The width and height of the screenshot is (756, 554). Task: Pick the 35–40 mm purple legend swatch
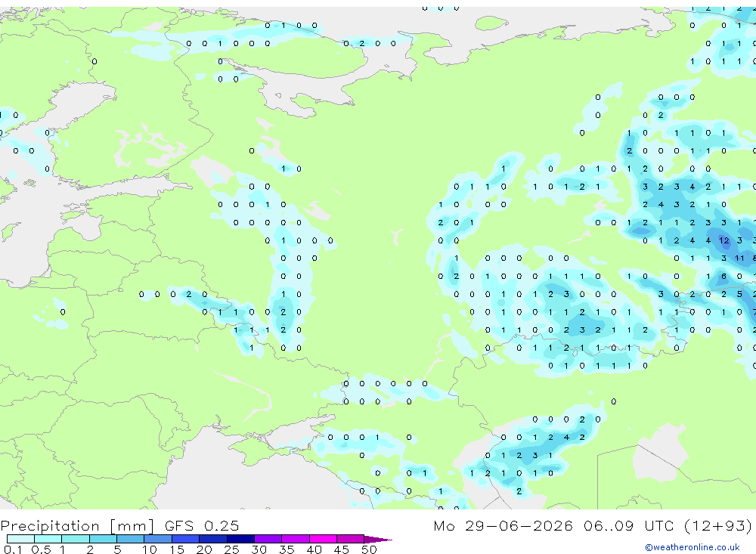point(295,539)
